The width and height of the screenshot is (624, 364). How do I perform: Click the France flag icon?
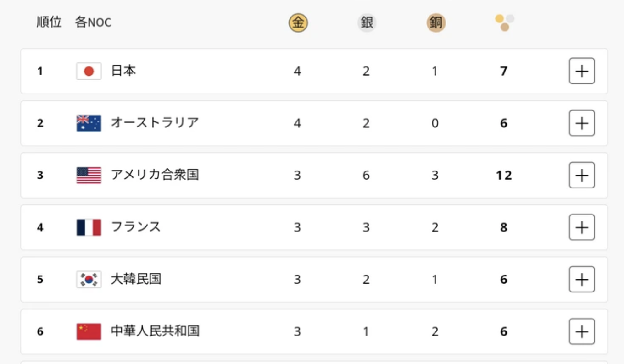point(89,227)
